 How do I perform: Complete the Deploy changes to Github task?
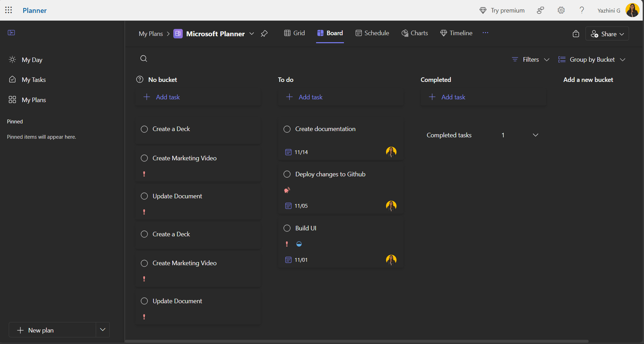(x=287, y=174)
